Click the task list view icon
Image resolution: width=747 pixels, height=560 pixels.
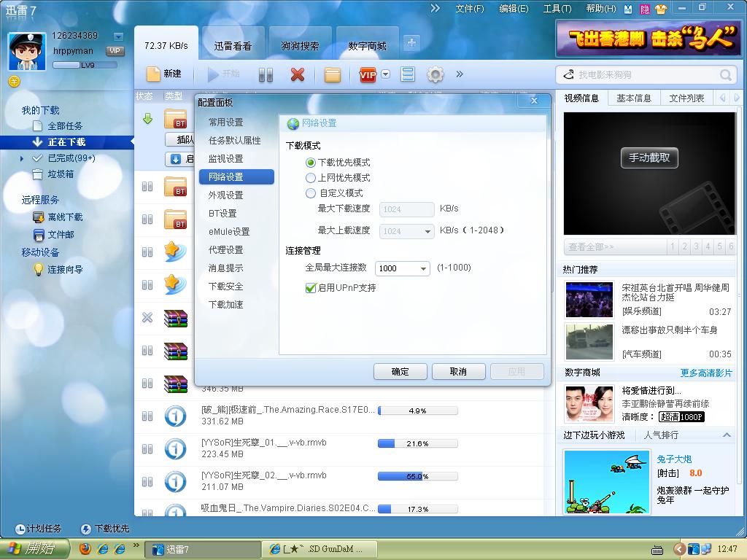coord(408,74)
